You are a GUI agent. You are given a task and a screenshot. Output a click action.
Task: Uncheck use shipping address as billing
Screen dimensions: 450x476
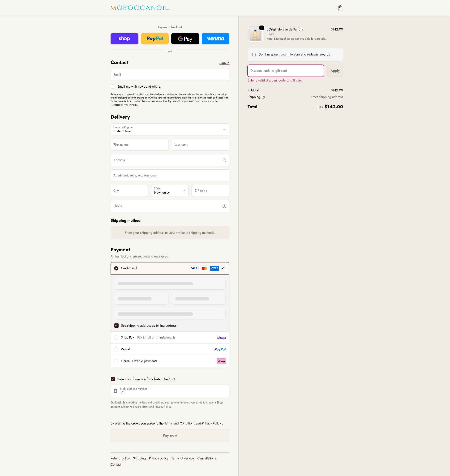pos(116,326)
